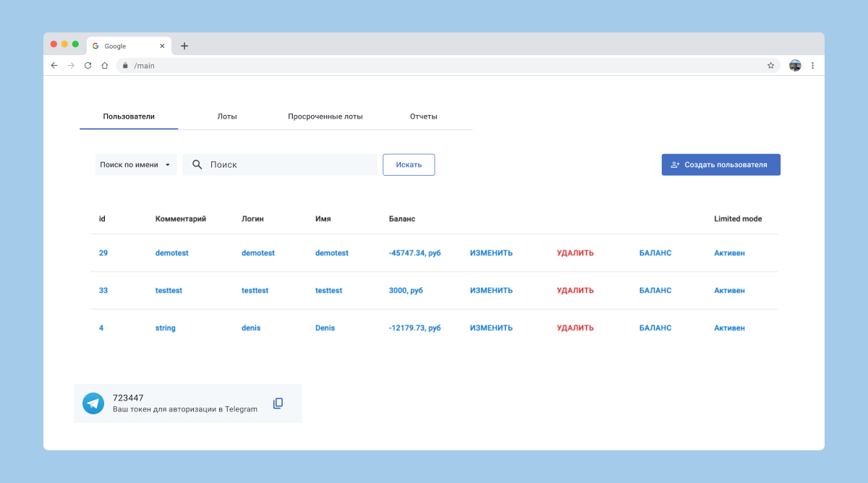Image resolution: width=868 pixels, height=483 pixels.
Task: Open the 'Просроченные лоты' tab
Action: (x=325, y=116)
